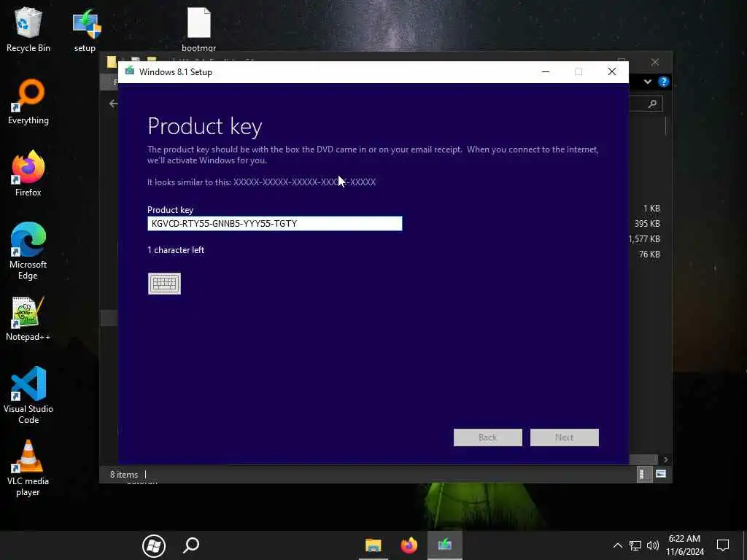Click the Product key input field
The image size is (747, 560).
pyautogui.click(x=275, y=223)
